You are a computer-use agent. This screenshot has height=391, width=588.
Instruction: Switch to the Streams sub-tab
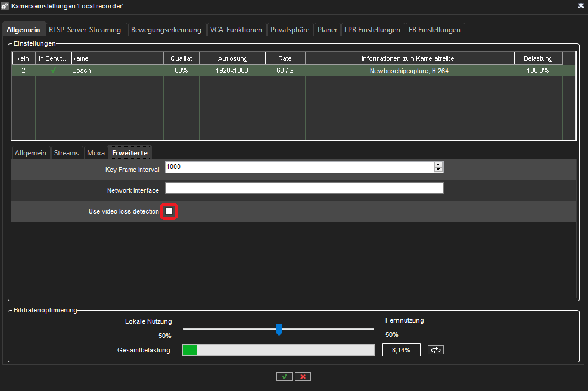pos(66,153)
